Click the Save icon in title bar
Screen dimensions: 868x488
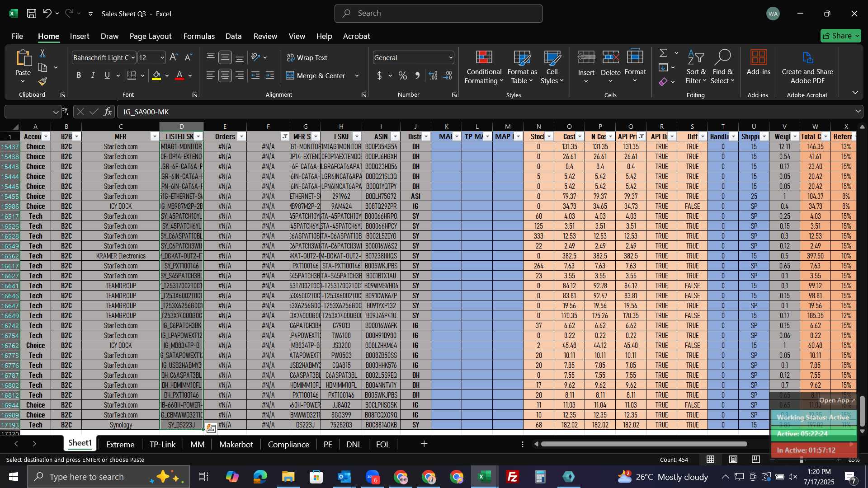(31, 14)
